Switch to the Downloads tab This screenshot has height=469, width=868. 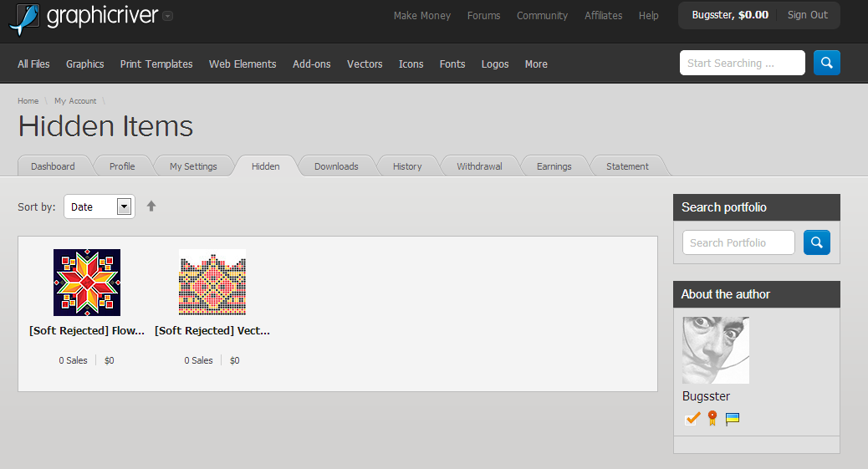(x=336, y=166)
